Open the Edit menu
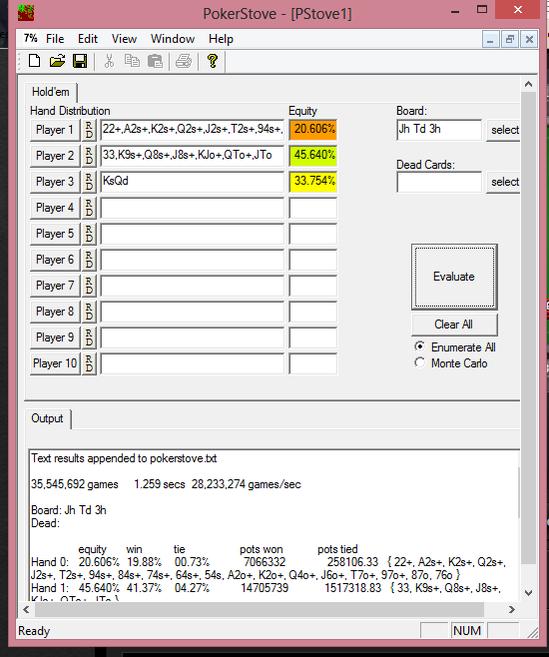The height and width of the screenshot is (657, 549). coord(88,39)
